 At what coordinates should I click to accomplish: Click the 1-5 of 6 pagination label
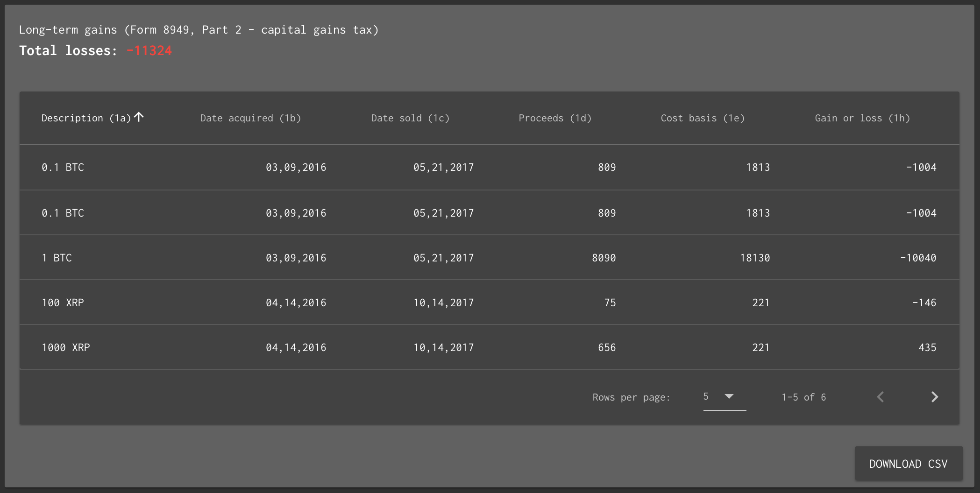803,397
